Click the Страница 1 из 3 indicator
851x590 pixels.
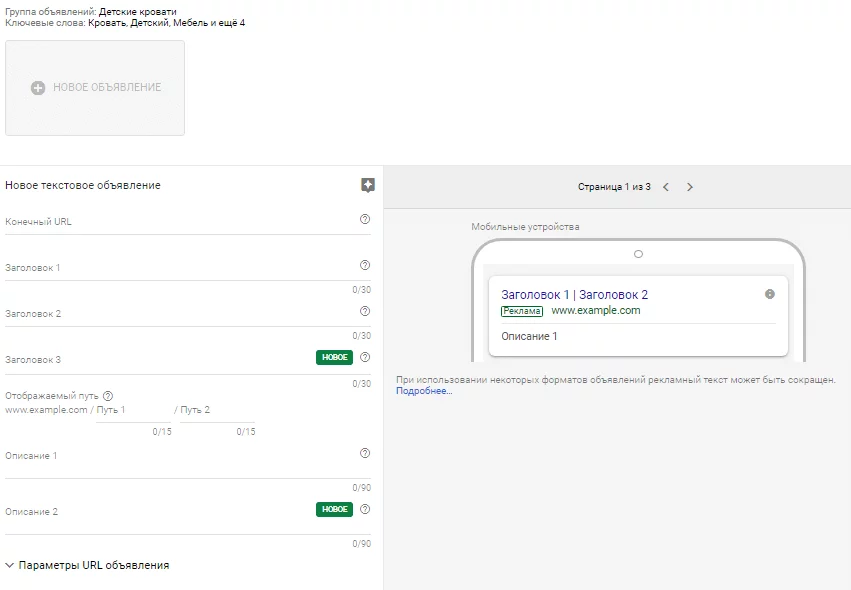click(x=614, y=187)
